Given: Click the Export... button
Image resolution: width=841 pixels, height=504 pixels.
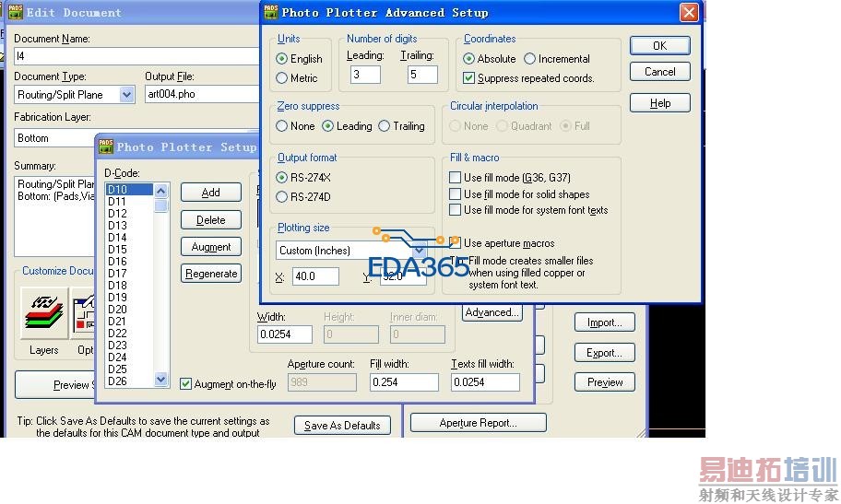Looking at the screenshot, I should point(605,353).
